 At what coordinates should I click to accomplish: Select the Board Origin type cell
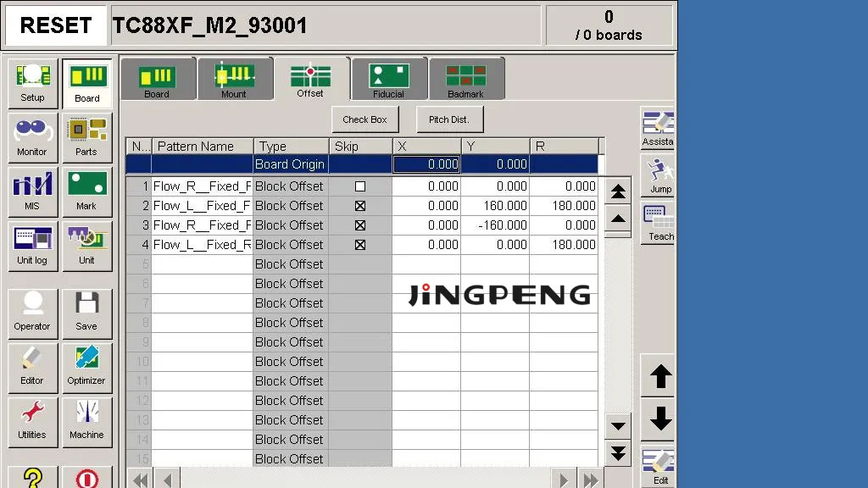click(x=291, y=164)
